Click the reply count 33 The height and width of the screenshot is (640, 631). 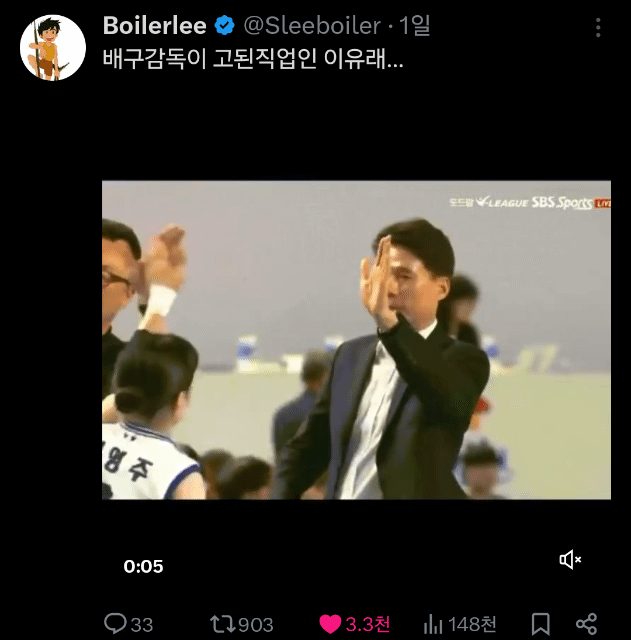pos(142,624)
